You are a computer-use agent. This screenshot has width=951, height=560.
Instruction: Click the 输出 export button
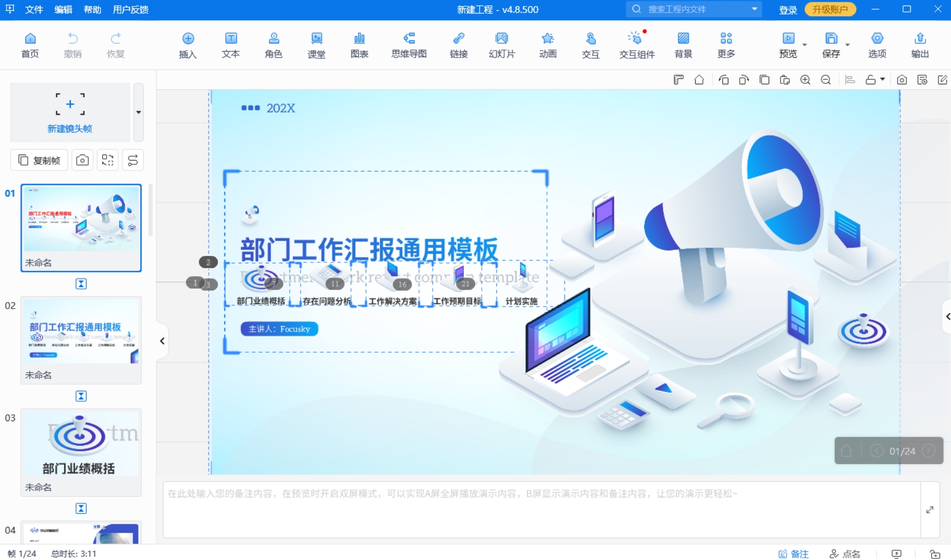(x=920, y=45)
